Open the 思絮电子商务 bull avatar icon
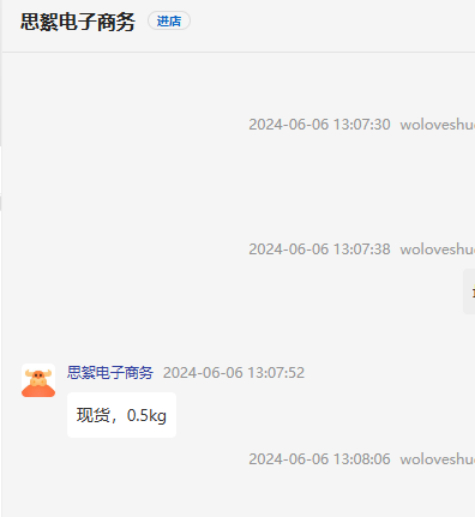This screenshot has height=517, width=475. (x=38, y=380)
